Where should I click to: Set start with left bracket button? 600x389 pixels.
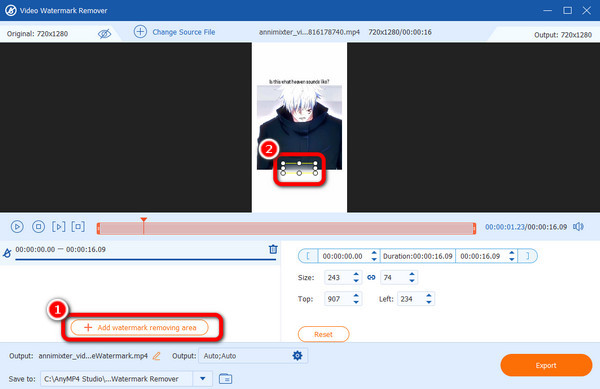[x=308, y=256]
